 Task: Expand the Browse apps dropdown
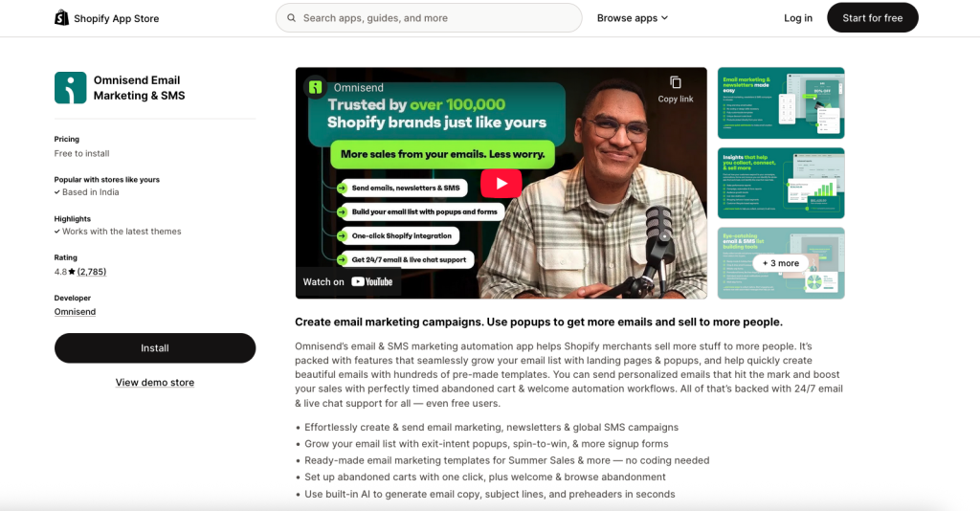pyautogui.click(x=633, y=18)
